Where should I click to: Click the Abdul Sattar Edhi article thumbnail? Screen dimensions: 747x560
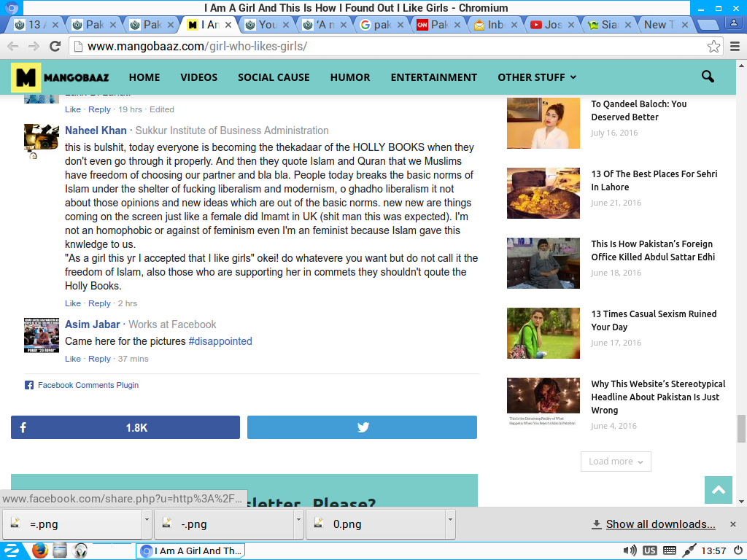[x=543, y=262]
